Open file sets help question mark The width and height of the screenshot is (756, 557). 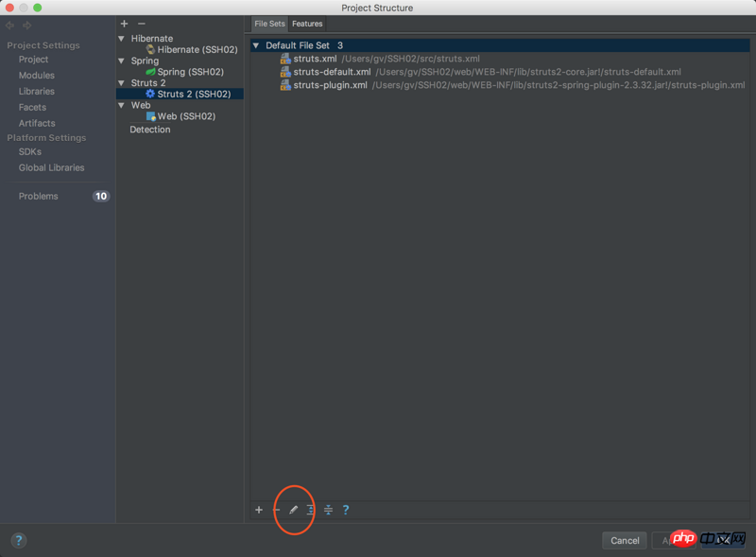pyautogui.click(x=346, y=510)
